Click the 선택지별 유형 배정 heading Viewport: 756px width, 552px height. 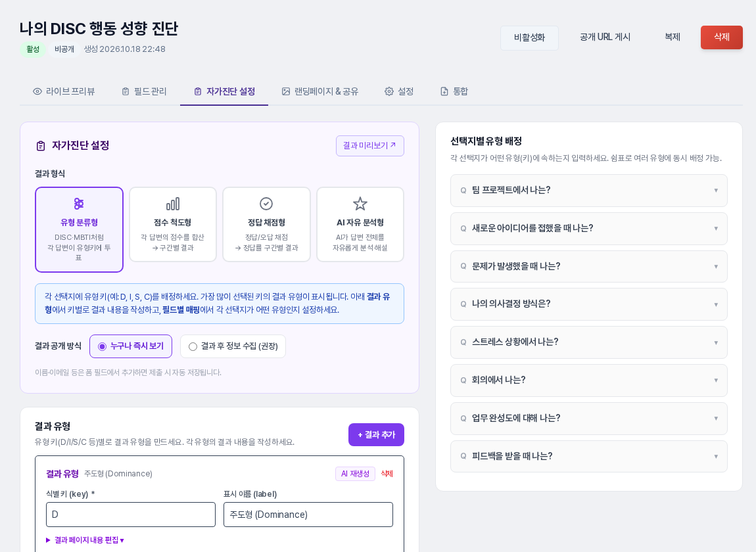[x=486, y=141]
